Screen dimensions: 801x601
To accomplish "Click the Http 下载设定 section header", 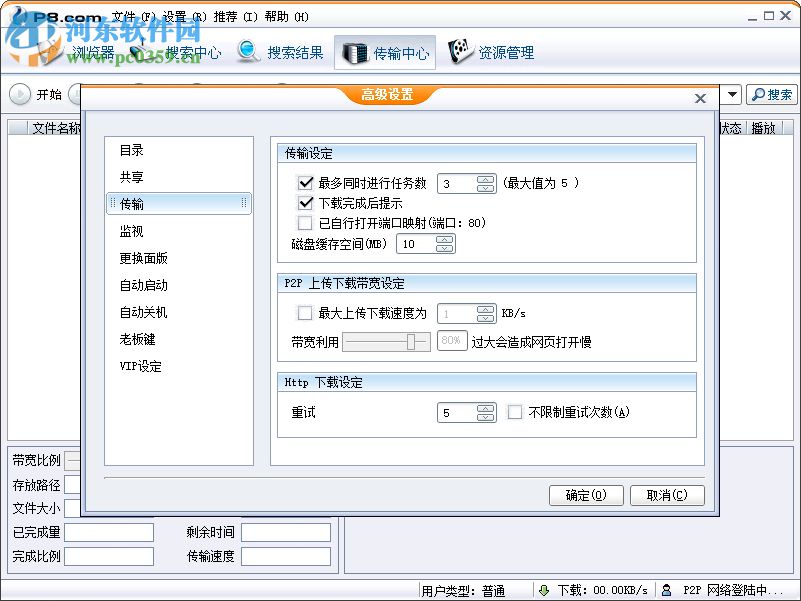I will point(487,382).
